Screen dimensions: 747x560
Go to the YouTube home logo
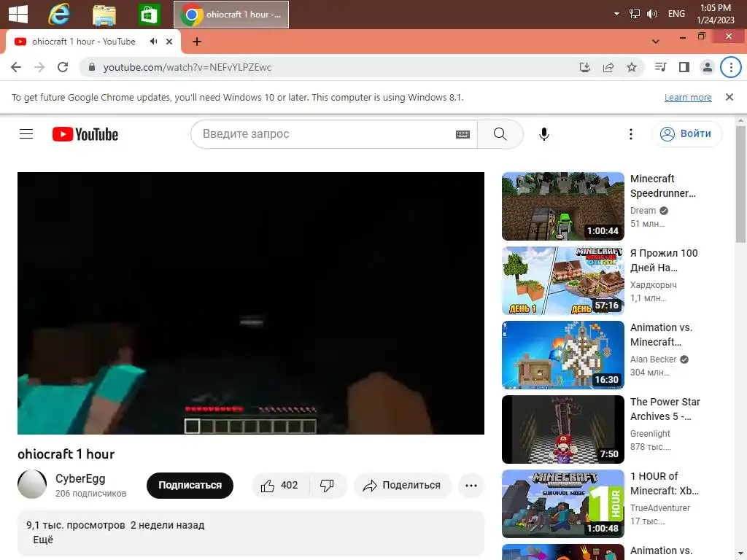85,134
